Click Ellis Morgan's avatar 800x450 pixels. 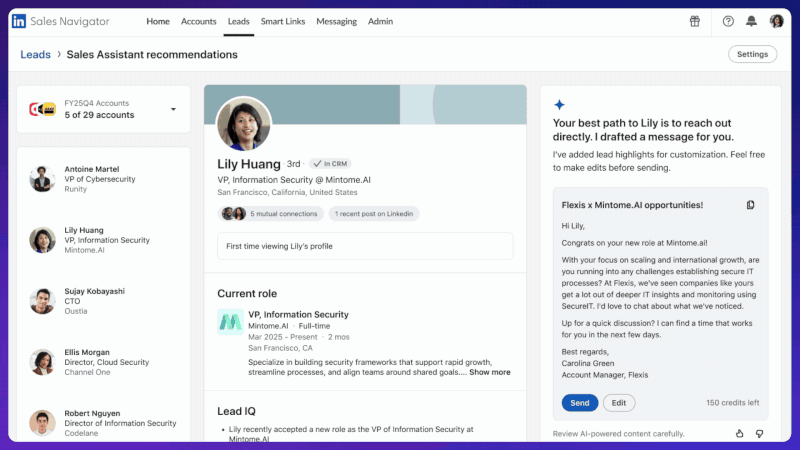coord(42,362)
